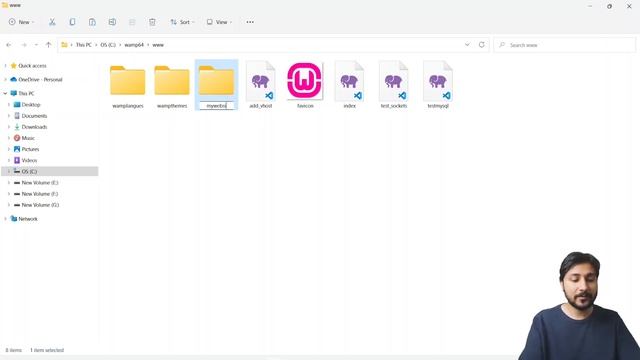Select This PC in navigation pane
Image resolution: width=640 pixels, height=360 pixels.
point(26,93)
